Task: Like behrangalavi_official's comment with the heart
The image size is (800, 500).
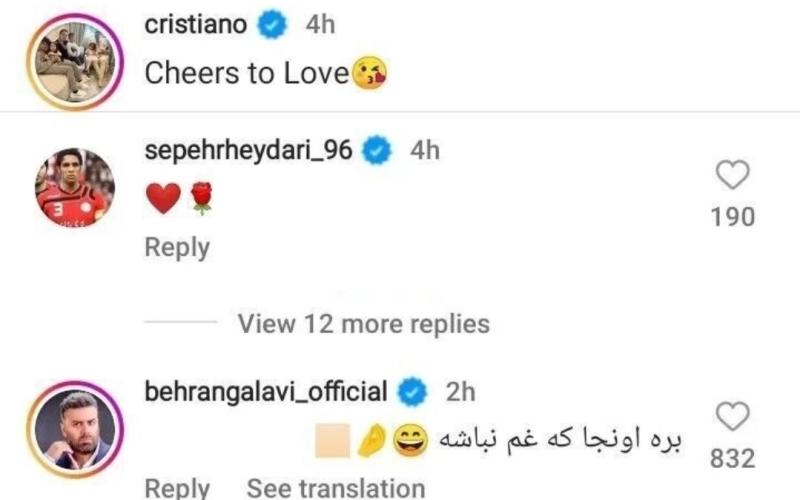Action: coord(734,416)
